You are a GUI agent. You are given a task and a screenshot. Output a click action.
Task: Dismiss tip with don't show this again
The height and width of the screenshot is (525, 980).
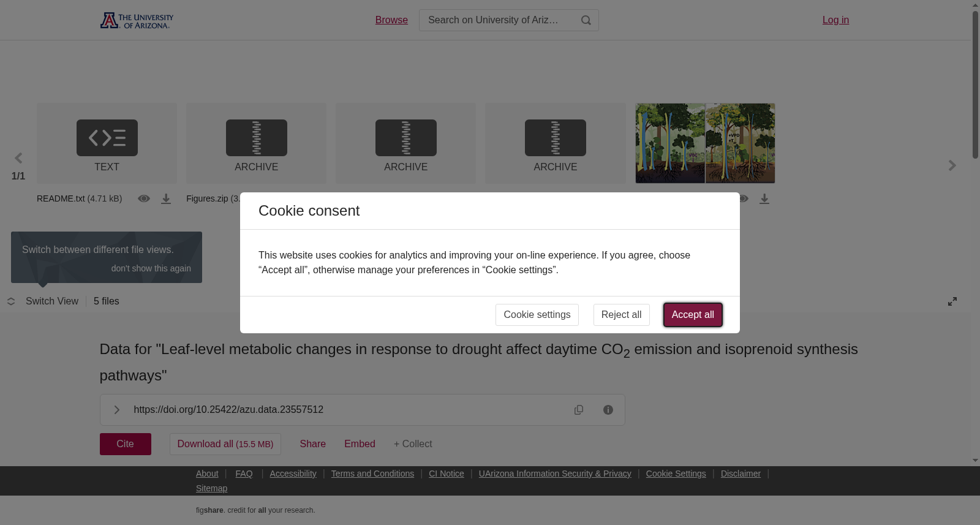pos(151,268)
